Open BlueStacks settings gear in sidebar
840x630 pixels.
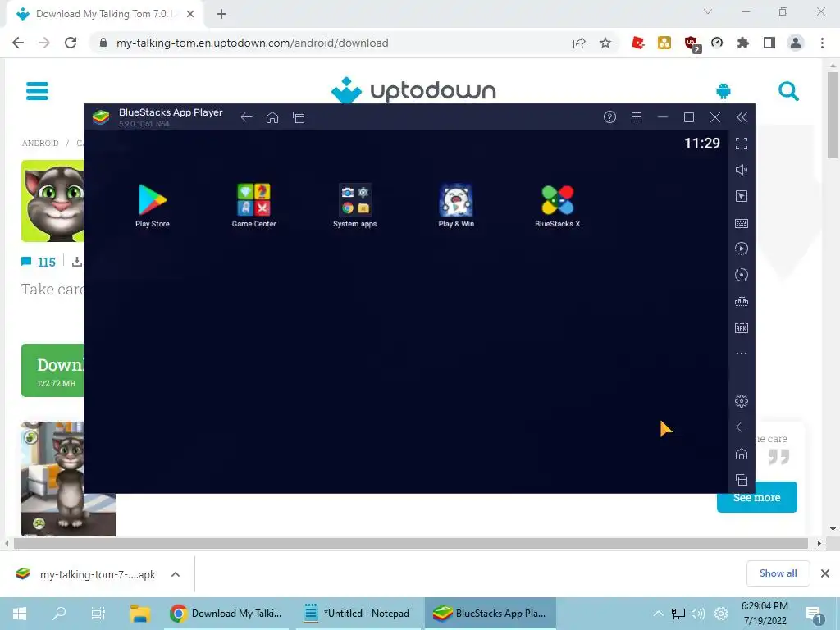click(742, 400)
